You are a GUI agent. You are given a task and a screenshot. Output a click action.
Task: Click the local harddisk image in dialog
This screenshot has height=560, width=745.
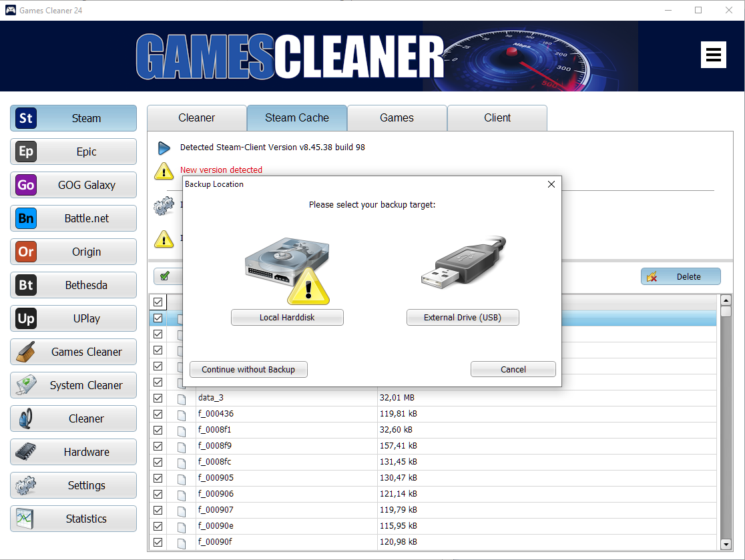[287, 270]
